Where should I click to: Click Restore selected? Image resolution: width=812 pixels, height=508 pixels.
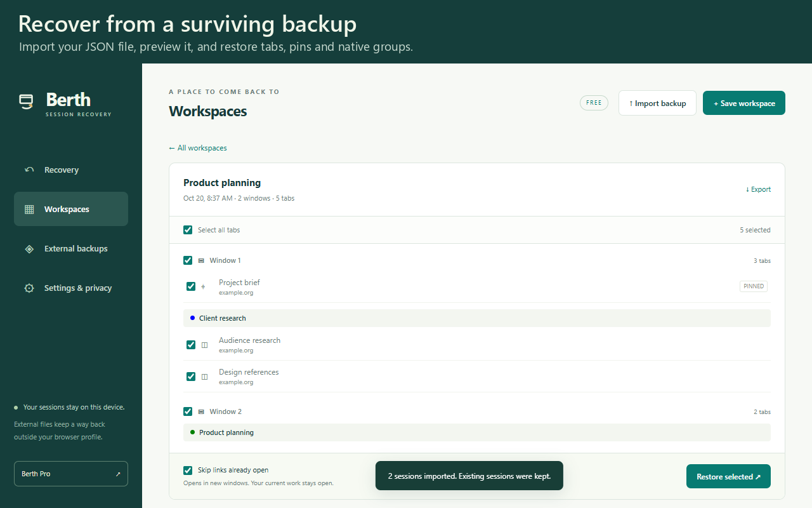728,476
